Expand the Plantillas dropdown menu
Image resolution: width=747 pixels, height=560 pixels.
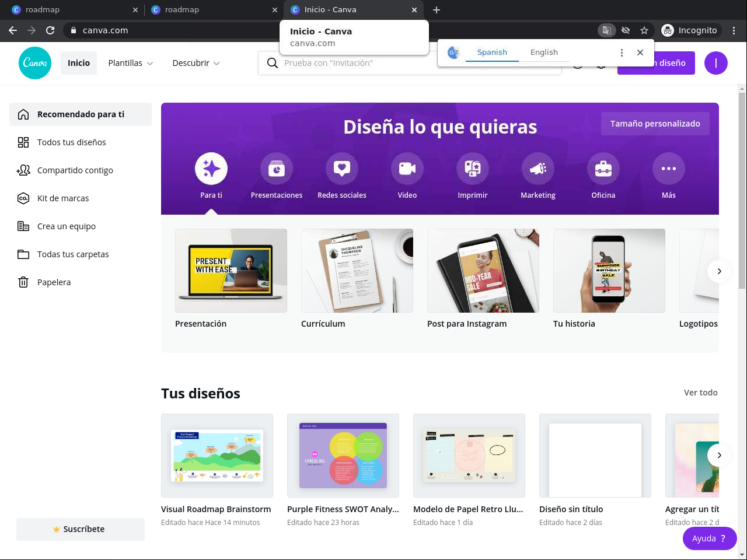(x=131, y=63)
